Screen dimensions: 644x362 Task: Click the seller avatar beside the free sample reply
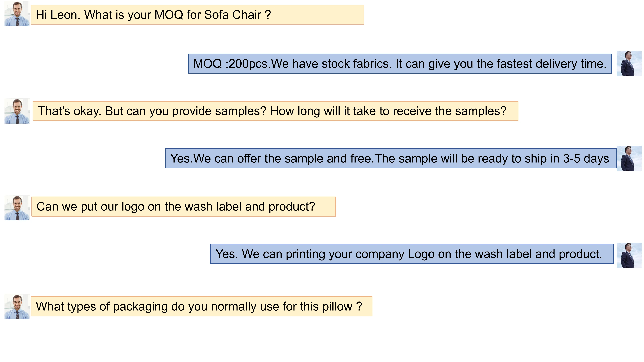pyautogui.click(x=629, y=158)
